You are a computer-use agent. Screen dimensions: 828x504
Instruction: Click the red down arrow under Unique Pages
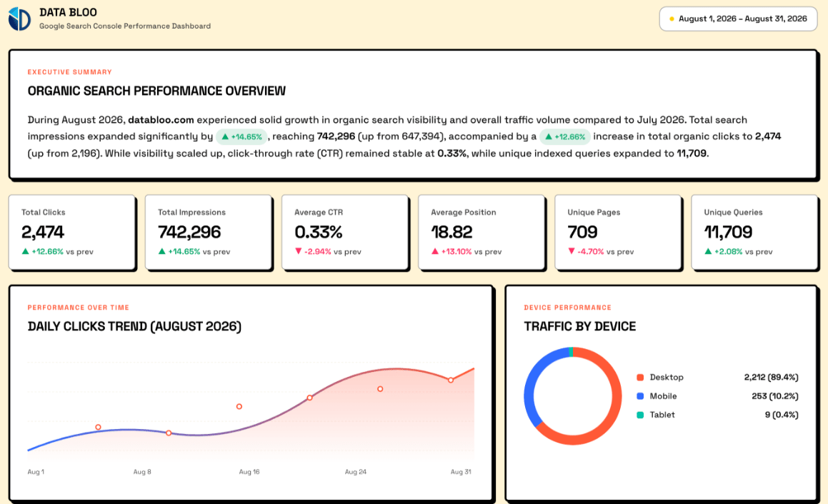pyautogui.click(x=572, y=251)
